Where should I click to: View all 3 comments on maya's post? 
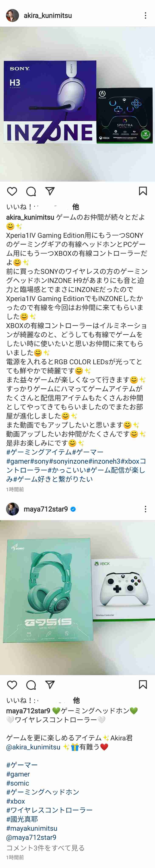pos(45,847)
